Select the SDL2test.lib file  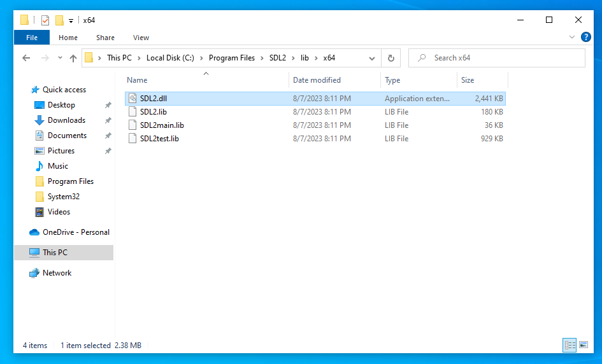pos(159,139)
